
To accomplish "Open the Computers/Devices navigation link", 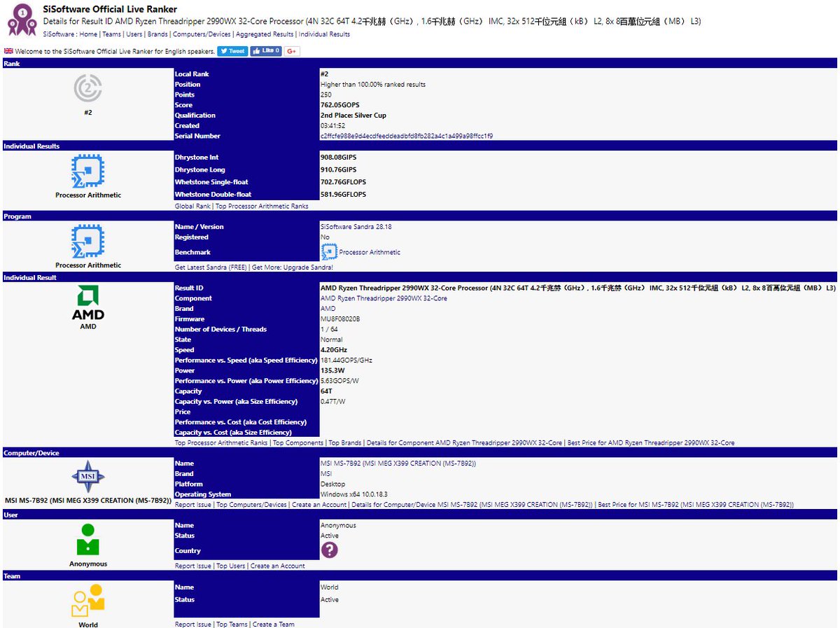I will tap(202, 34).
